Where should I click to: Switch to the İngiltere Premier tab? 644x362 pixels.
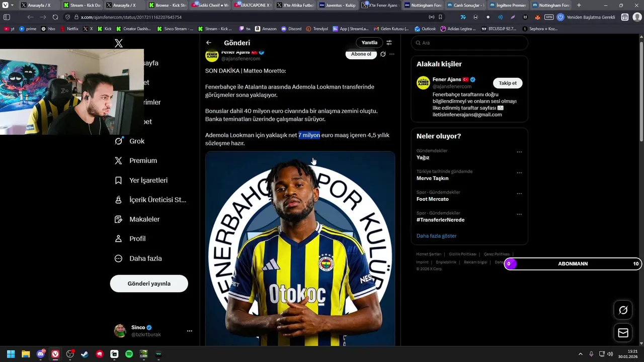(x=509, y=5)
